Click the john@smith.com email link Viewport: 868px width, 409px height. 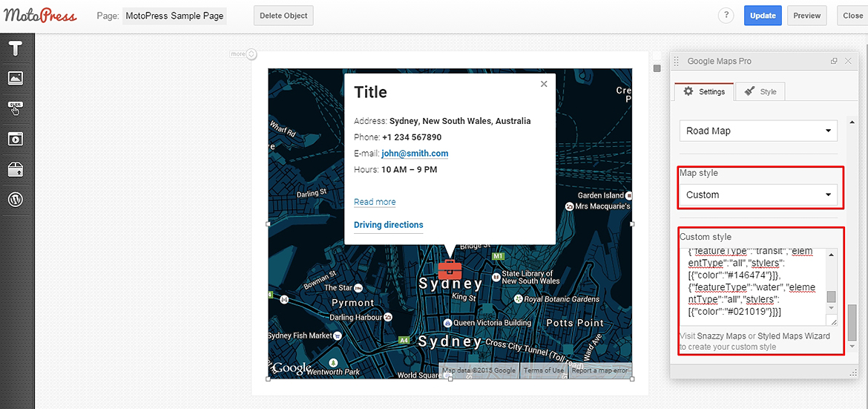pos(415,154)
